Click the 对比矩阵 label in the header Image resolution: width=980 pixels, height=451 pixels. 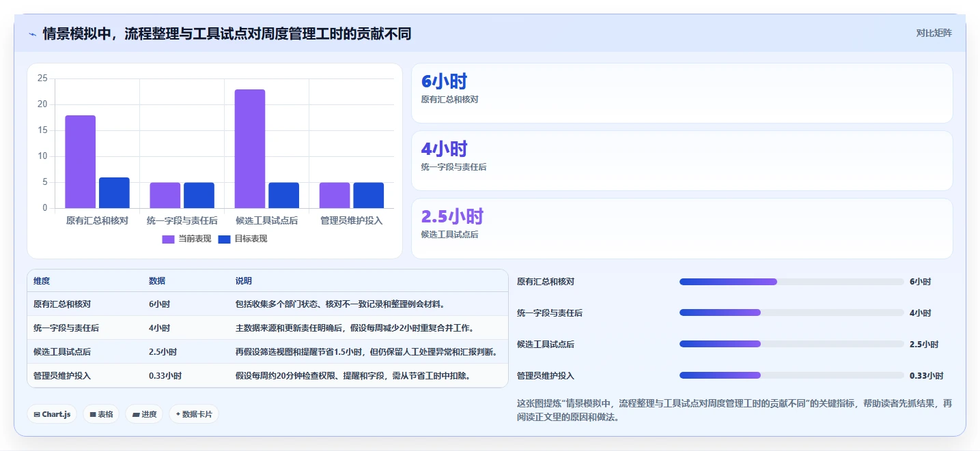(934, 33)
